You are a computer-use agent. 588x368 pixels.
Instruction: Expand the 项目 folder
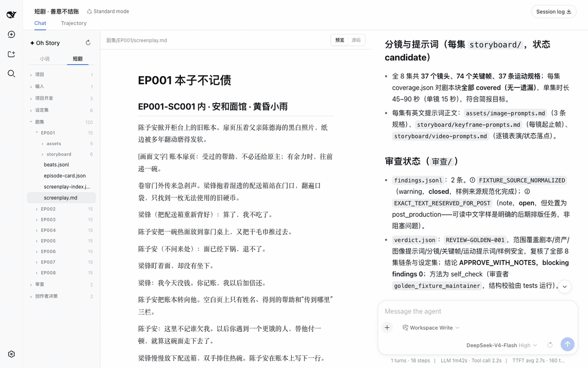point(61,75)
